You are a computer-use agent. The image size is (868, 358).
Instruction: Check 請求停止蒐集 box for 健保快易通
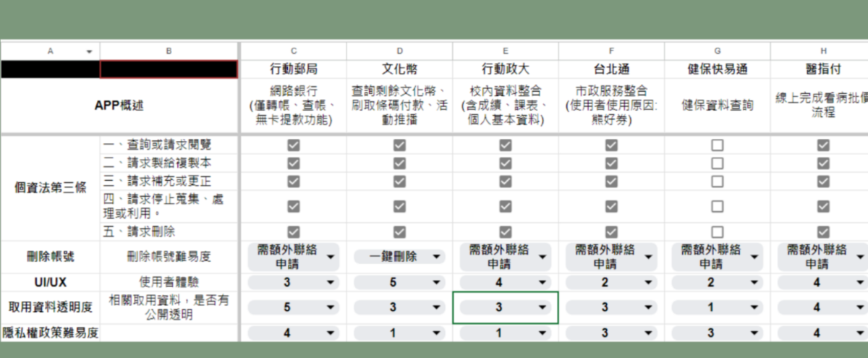717,206
